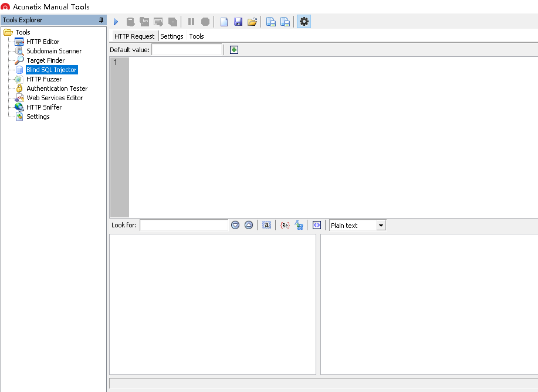This screenshot has height=392, width=538.
Task: Click the grey single database toolbar icon
Action: point(130,22)
